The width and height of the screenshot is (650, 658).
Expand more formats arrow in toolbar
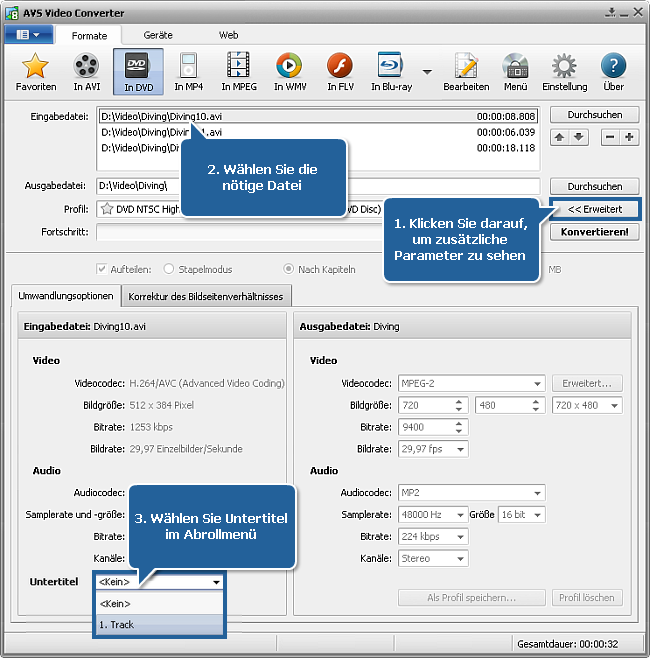(427, 72)
